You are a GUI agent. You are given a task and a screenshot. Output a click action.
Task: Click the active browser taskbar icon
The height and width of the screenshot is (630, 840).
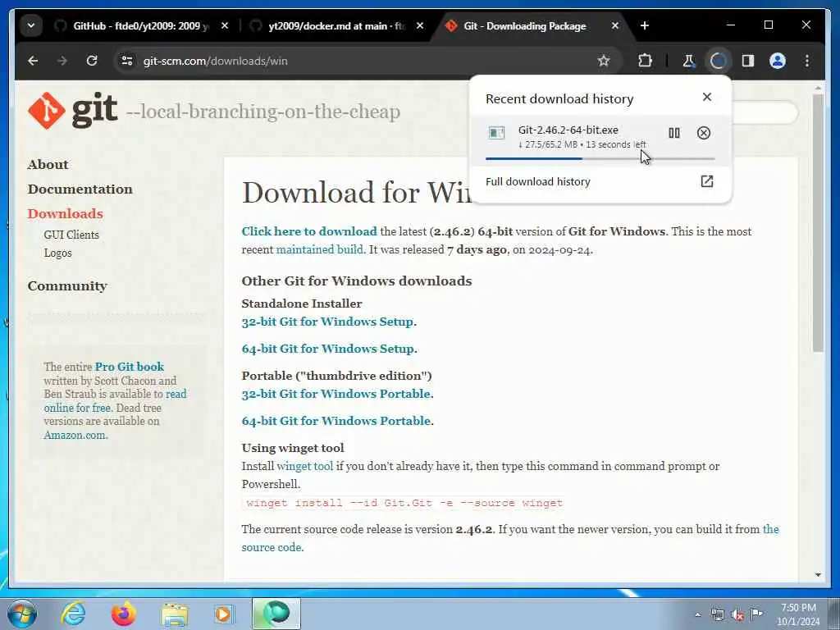[x=276, y=614]
